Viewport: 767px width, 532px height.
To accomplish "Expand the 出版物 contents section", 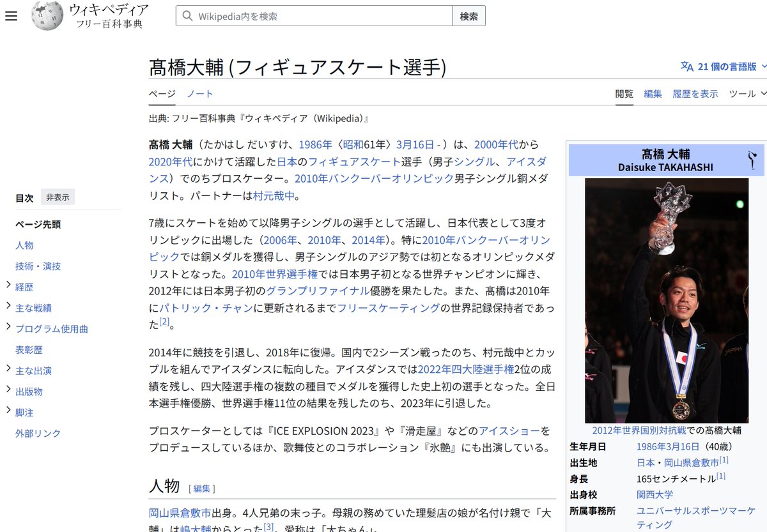I will [x=8, y=390].
